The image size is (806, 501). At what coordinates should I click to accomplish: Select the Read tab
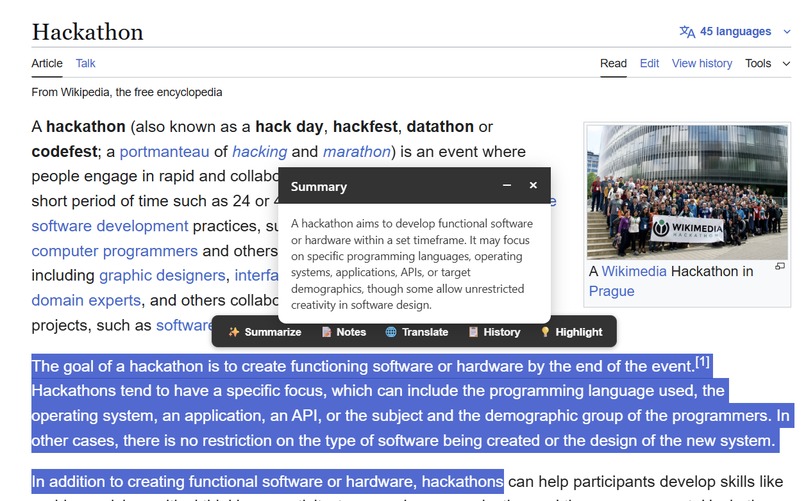point(613,64)
